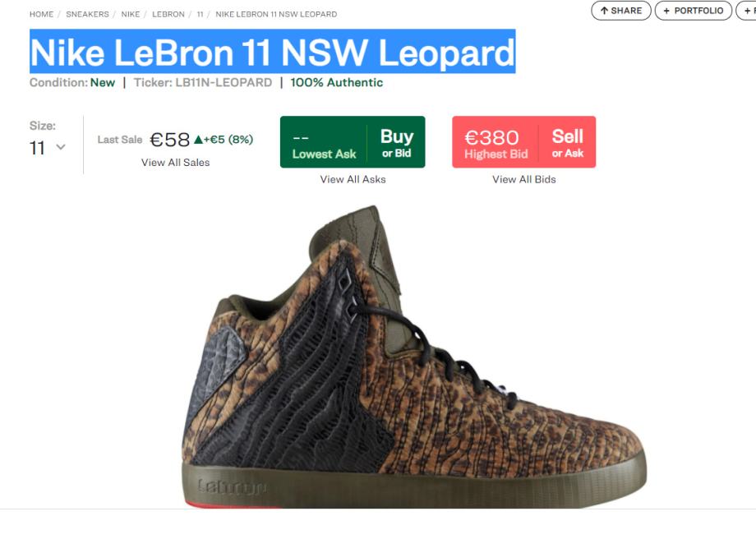The height and width of the screenshot is (539, 756).
Task: Open View All Asks
Action: tap(353, 179)
